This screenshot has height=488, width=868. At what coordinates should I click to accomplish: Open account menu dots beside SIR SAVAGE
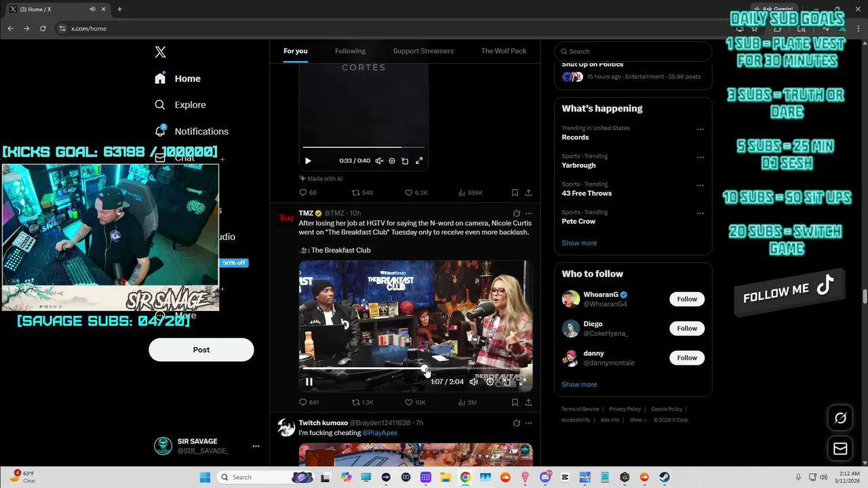(256, 446)
